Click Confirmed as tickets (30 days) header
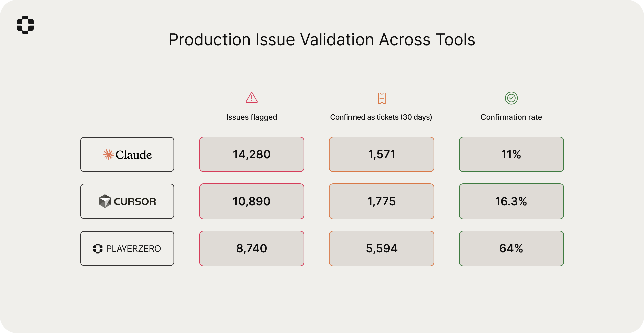 [x=381, y=117]
